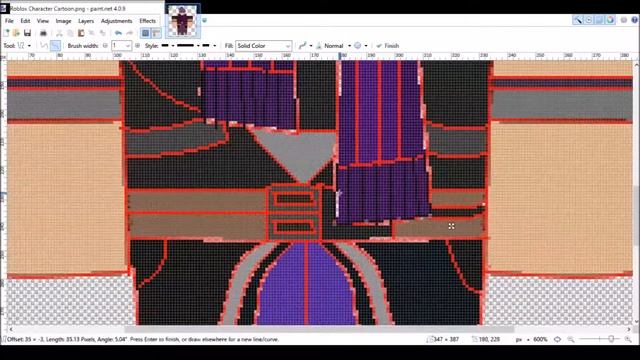Open the brush width dropdown
The height and width of the screenshot is (360, 640).
(x=128, y=46)
